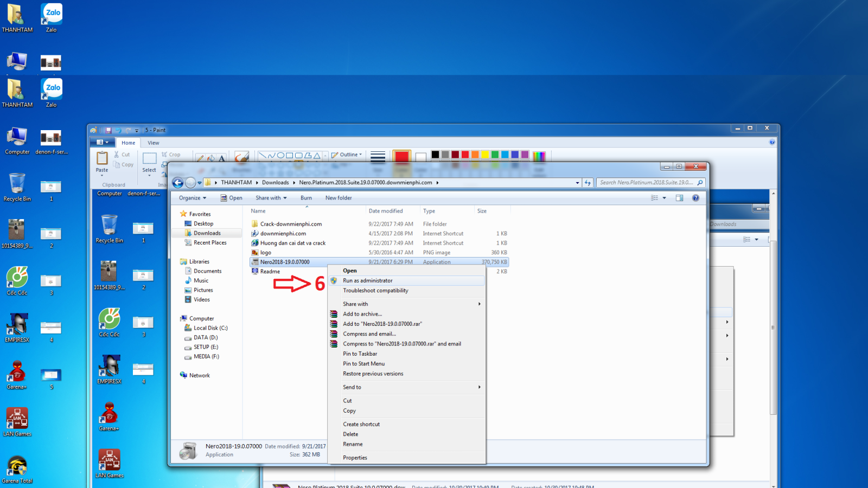Choose Run as administrator from context menu
The width and height of the screenshot is (868, 488).
[x=368, y=281]
